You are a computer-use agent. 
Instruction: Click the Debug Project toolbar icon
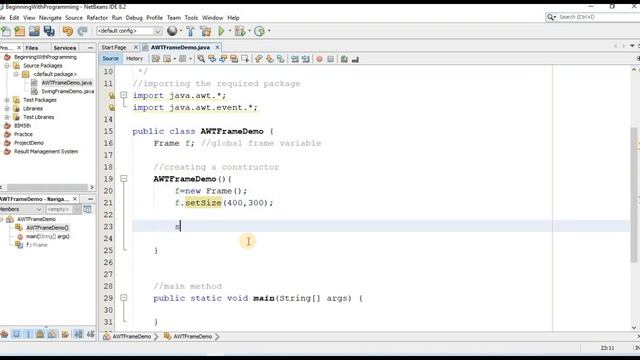click(240, 31)
